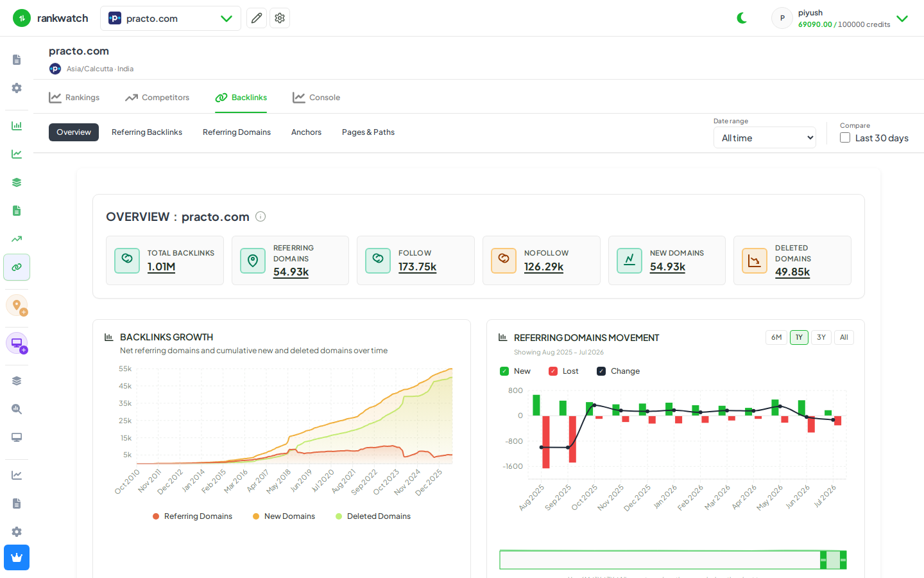The width and height of the screenshot is (924, 578).
Task: Toggle dark mode moon icon
Action: [x=742, y=18]
